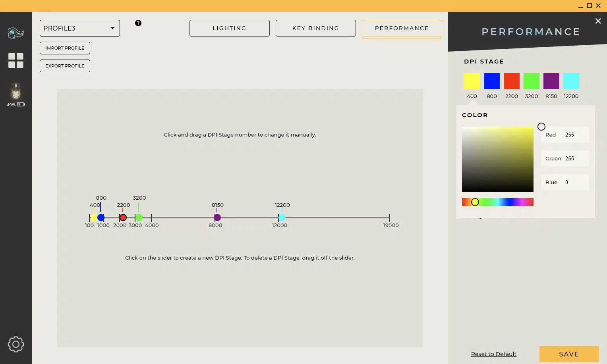
Task: Click the Red value input field
Action: 574,135
